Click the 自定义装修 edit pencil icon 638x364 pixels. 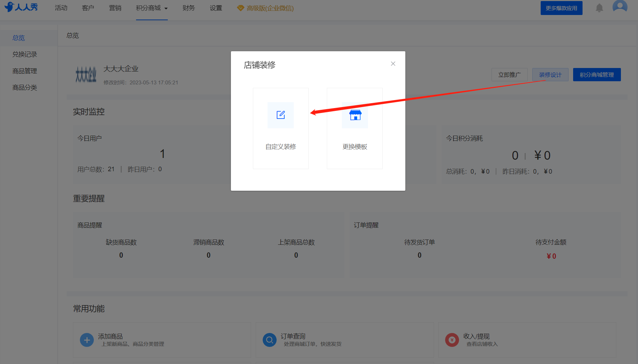tap(280, 115)
